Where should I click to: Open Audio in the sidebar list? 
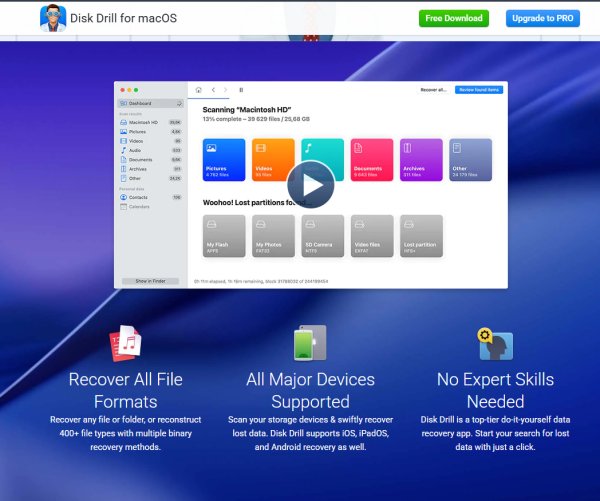150,150
